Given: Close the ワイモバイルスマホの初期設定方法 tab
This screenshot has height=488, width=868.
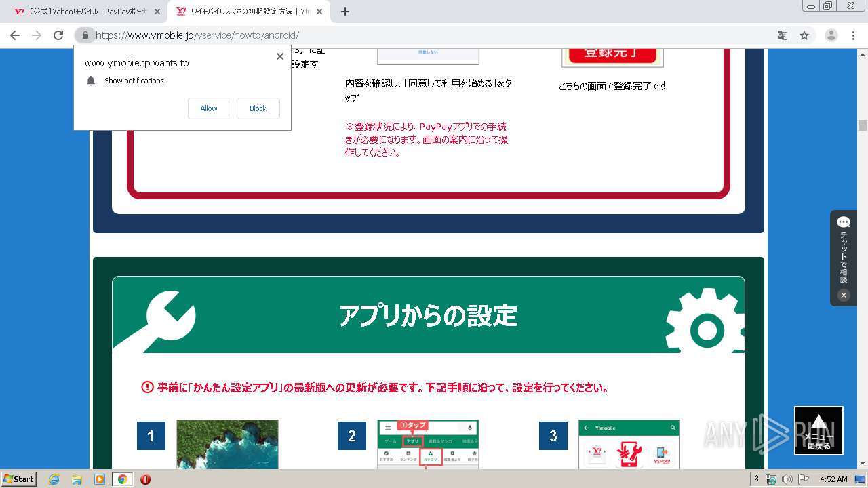Looking at the screenshot, I should click(x=319, y=12).
